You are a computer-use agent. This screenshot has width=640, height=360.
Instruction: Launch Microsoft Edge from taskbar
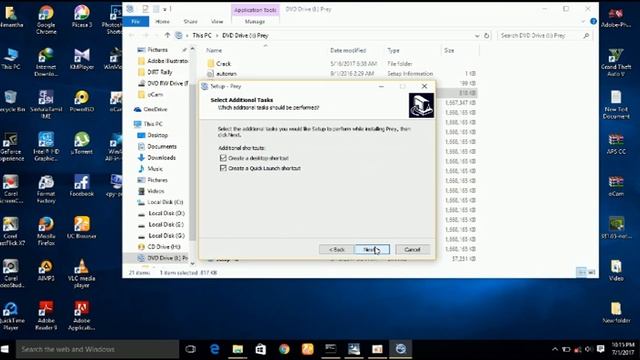[x=214, y=349]
